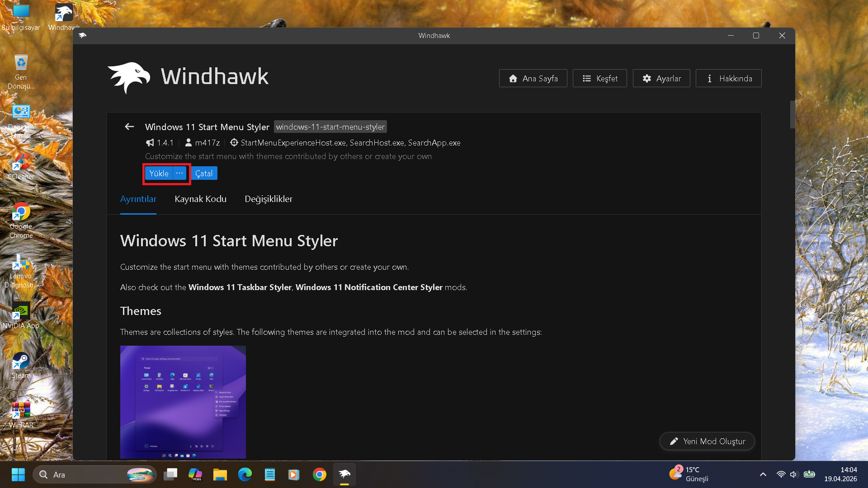Viewport: 868px width, 488px height.
Task: Create a new mod with Yeni Mod Oluştur
Action: (x=707, y=441)
